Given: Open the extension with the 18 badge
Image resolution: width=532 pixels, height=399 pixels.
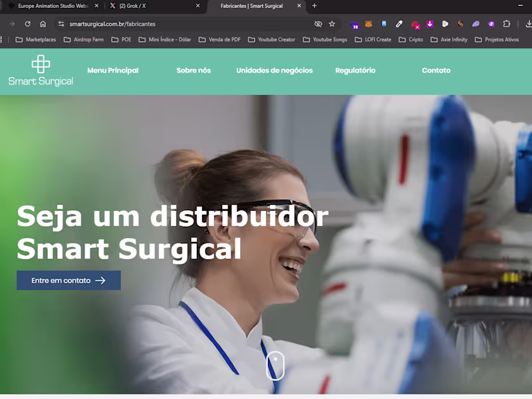Looking at the screenshot, I should 354,25.
